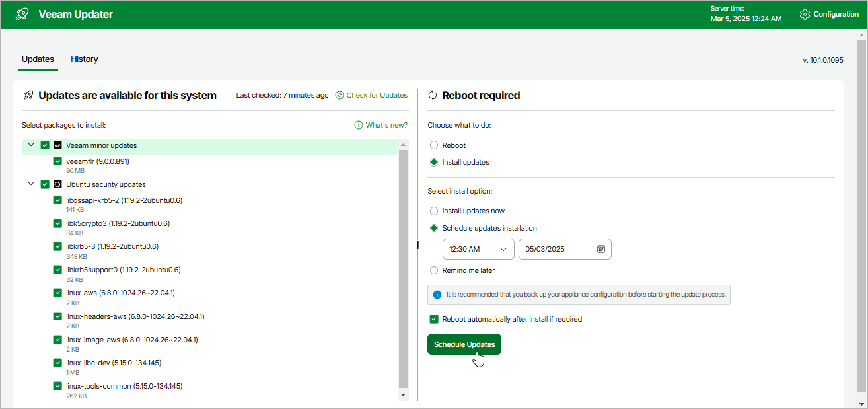
Task: Uncheck linux-headers-aws package checkbox
Action: click(57, 316)
